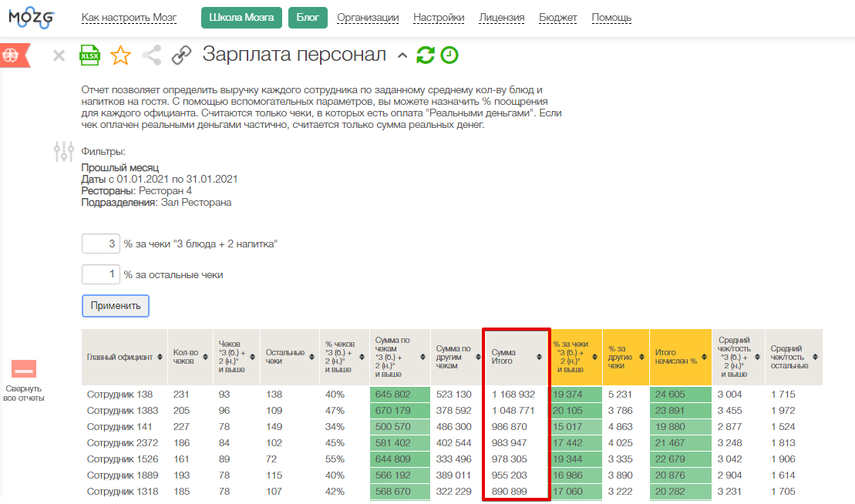855x504 pixels.
Task: Click total cell 1 048 771
Action: tap(513, 410)
